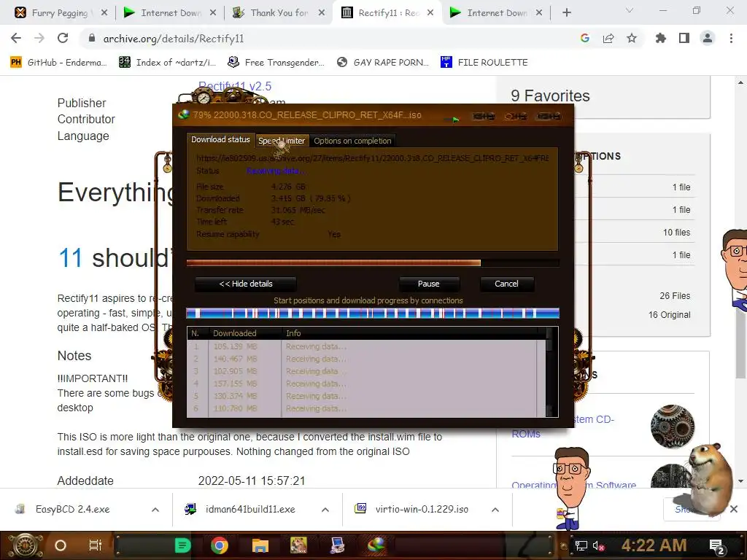Click the Hide details button
Image resolution: width=747 pixels, height=560 pixels.
coord(246,284)
